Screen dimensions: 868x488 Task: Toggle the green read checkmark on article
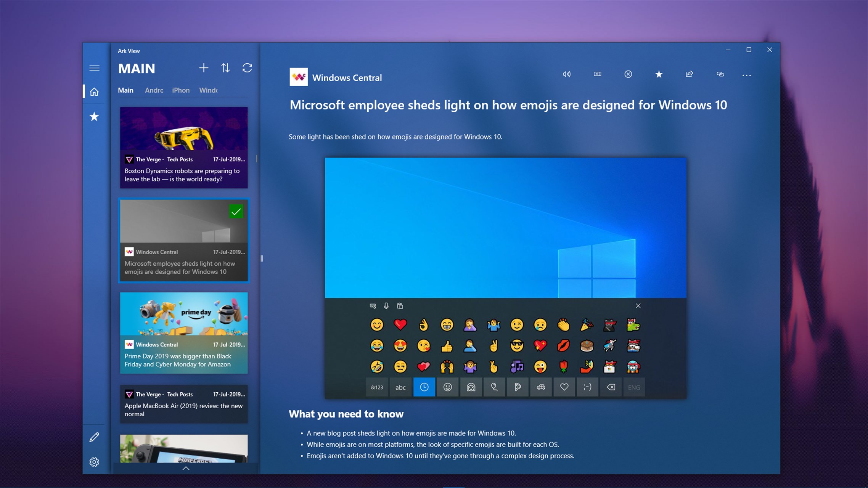pyautogui.click(x=236, y=212)
